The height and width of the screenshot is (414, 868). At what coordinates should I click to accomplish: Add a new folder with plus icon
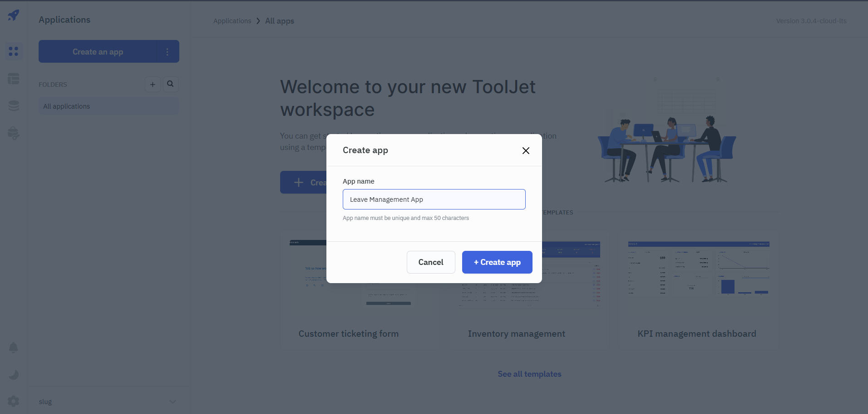[153, 84]
